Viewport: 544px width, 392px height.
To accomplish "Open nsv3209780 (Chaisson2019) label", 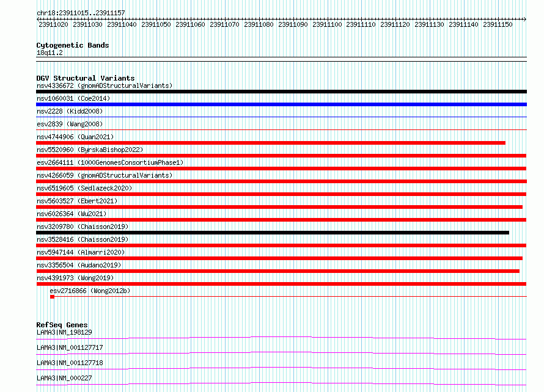I will point(83,227).
